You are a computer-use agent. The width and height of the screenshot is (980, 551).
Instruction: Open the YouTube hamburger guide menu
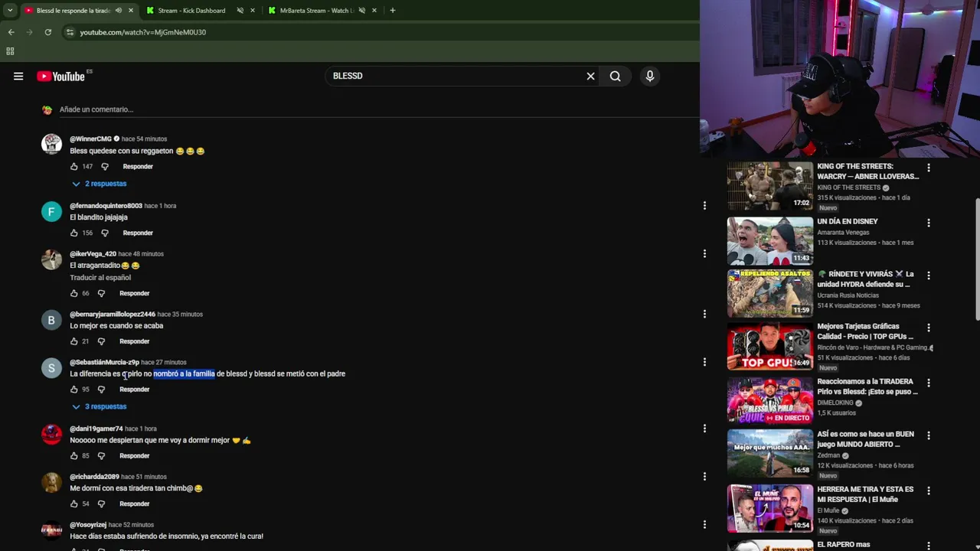18,76
